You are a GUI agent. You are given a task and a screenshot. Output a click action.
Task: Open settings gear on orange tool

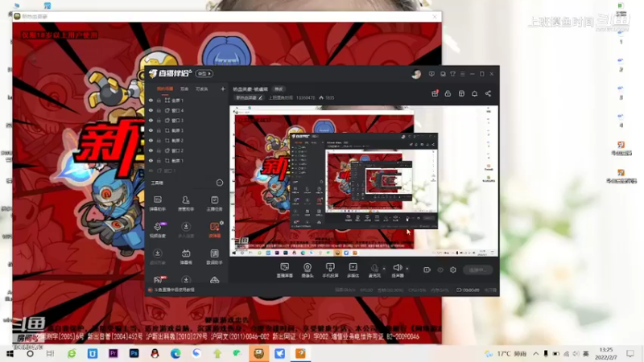[x=222, y=223]
